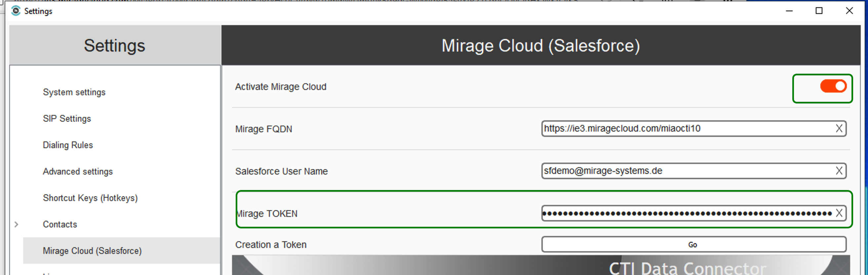Screen dimensions: 868x275
Task: Select Dialing Rules in the sidebar
Action: (x=68, y=145)
